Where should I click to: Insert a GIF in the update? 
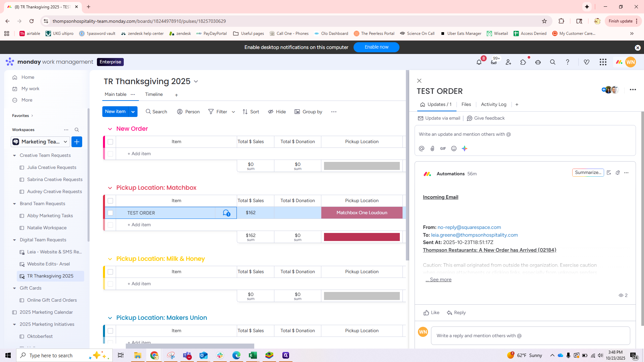coord(443,148)
